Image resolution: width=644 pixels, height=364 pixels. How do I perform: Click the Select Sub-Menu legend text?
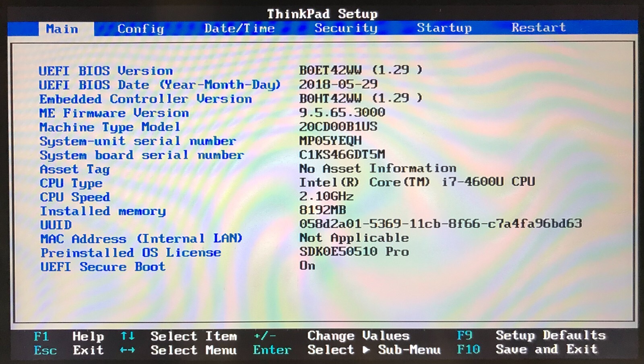click(374, 350)
